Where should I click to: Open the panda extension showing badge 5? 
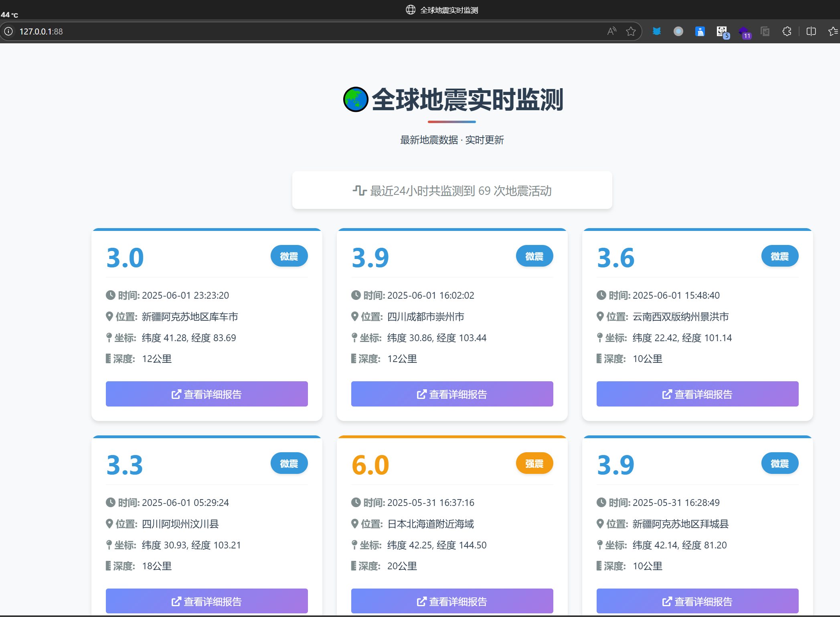pyautogui.click(x=722, y=31)
